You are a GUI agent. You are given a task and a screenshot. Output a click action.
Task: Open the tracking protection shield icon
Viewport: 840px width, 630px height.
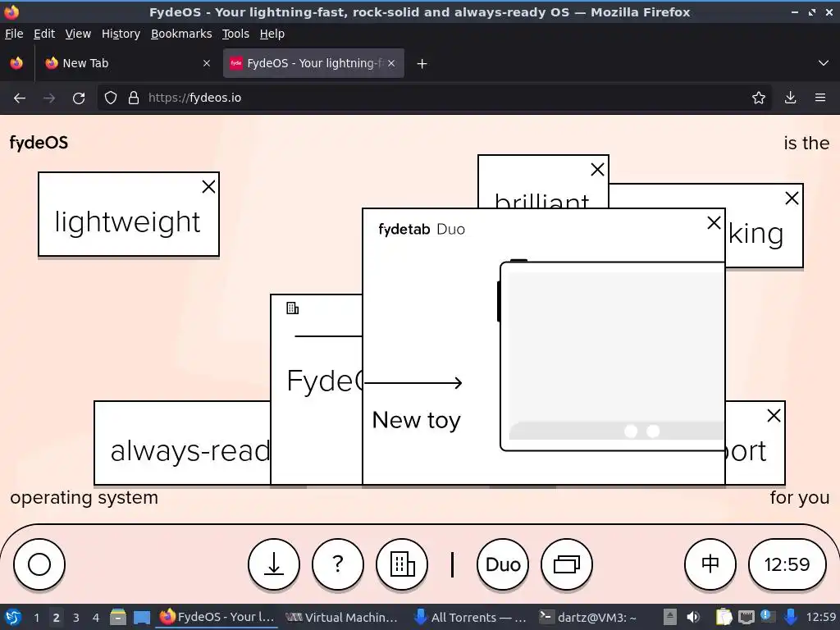click(x=111, y=98)
